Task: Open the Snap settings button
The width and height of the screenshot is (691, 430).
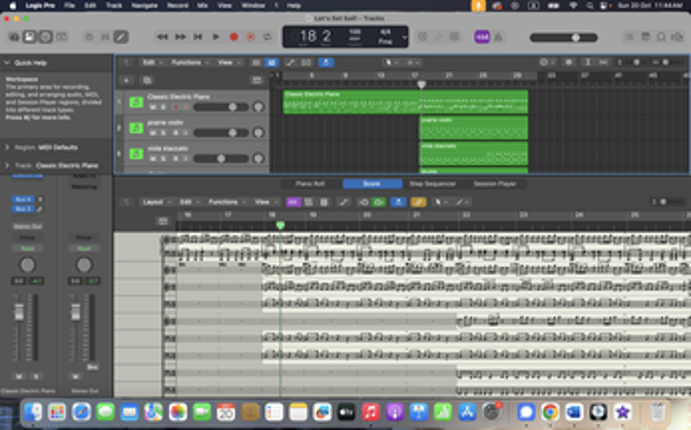Action: 546,63
